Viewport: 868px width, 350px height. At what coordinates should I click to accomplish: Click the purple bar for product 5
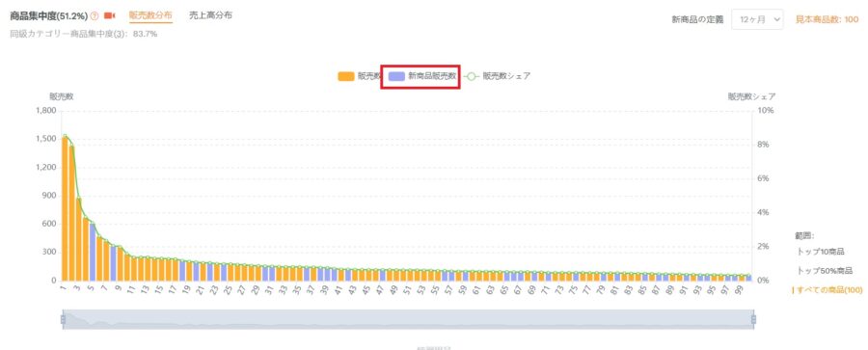[x=92, y=252]
